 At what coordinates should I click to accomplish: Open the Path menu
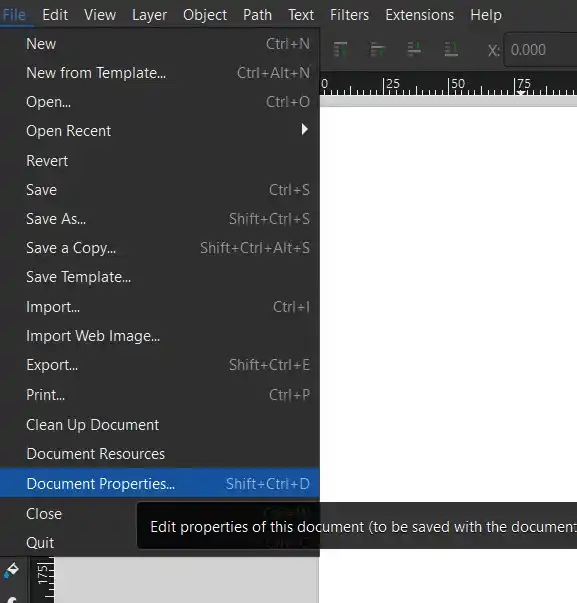coord(257,15)
